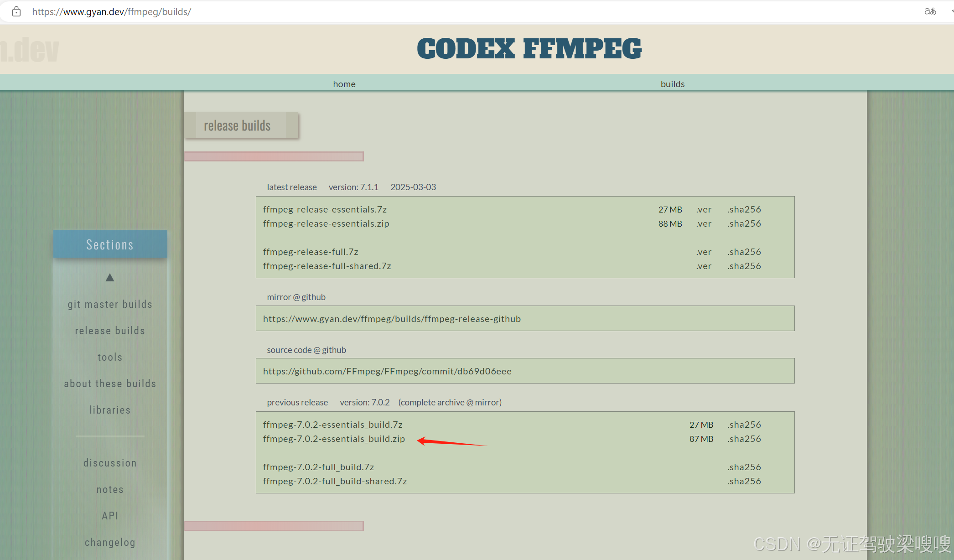Download ffmpeg-release-essentials.7z
The width and height of the screenshot is (954, 560).
(x=325, y=209)
